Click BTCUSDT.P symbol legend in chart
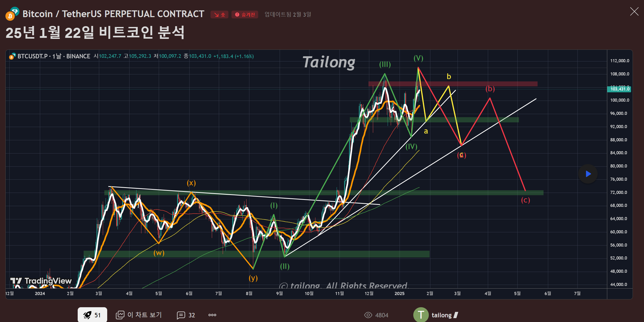This screenshot has height=322, width=644. pyautogui.click(x=32, y=56)
